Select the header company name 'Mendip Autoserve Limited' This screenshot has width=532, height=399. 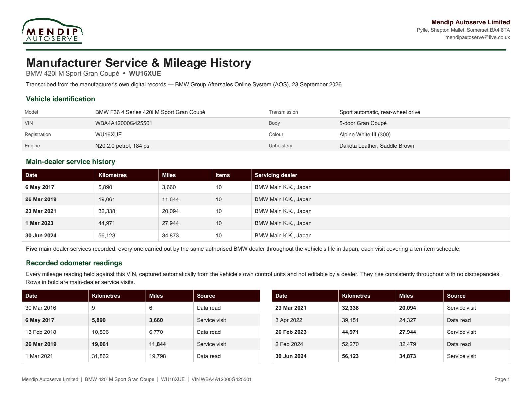[470, 22]
